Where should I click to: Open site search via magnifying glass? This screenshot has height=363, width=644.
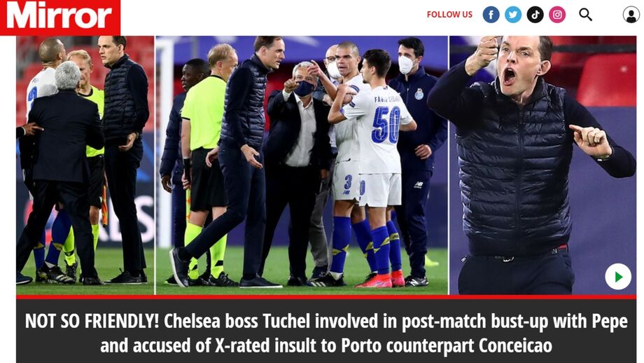(585, 15)
